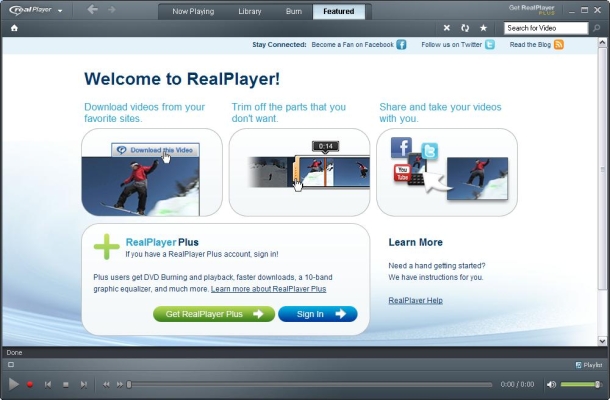Click the blue Sign In button
This screenshot has width=610, height=400.
coord(318,314)
